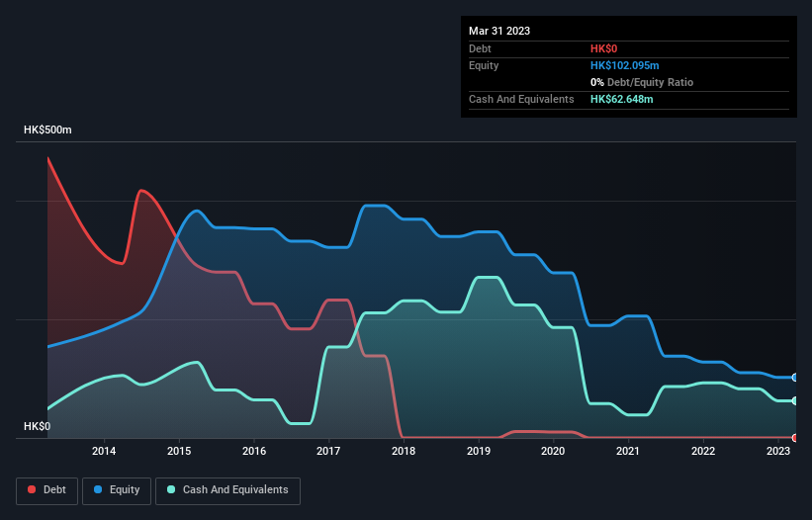Click the 2018 axis label
812x520 pixels.
click(x=404, y=451)
